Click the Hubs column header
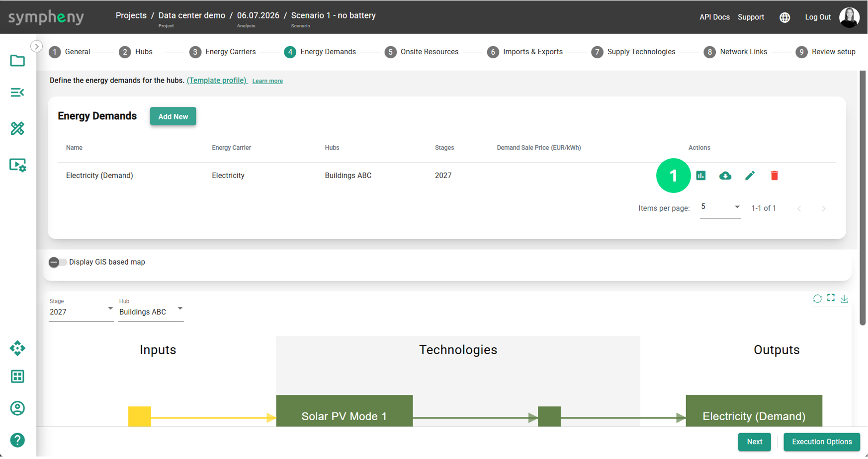The width and height of the screenshot is (868, 459). [x=332, y=148]
